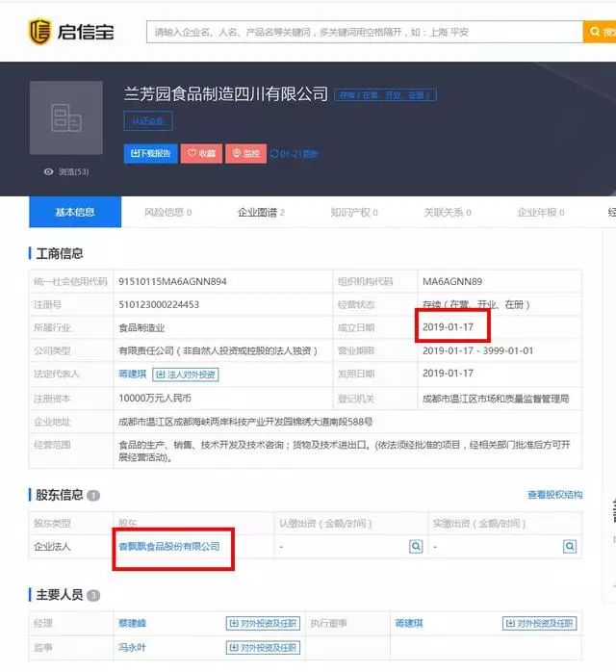This screenshot has width=616, height=672.
Task: Click legal representative link 蒋建琪
Action: point(133,375)
